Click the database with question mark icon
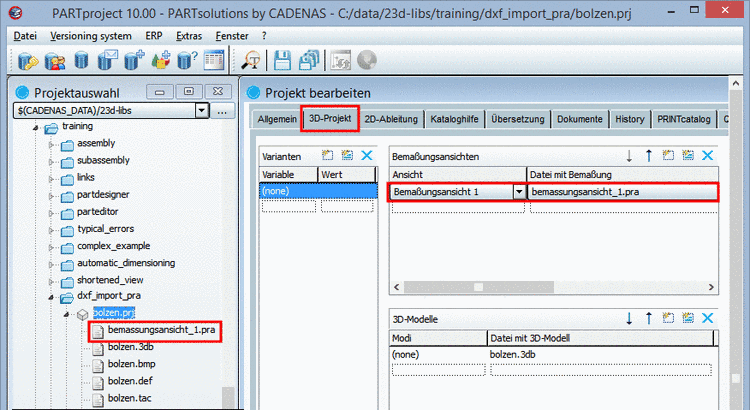 click(x=187, y=61)
